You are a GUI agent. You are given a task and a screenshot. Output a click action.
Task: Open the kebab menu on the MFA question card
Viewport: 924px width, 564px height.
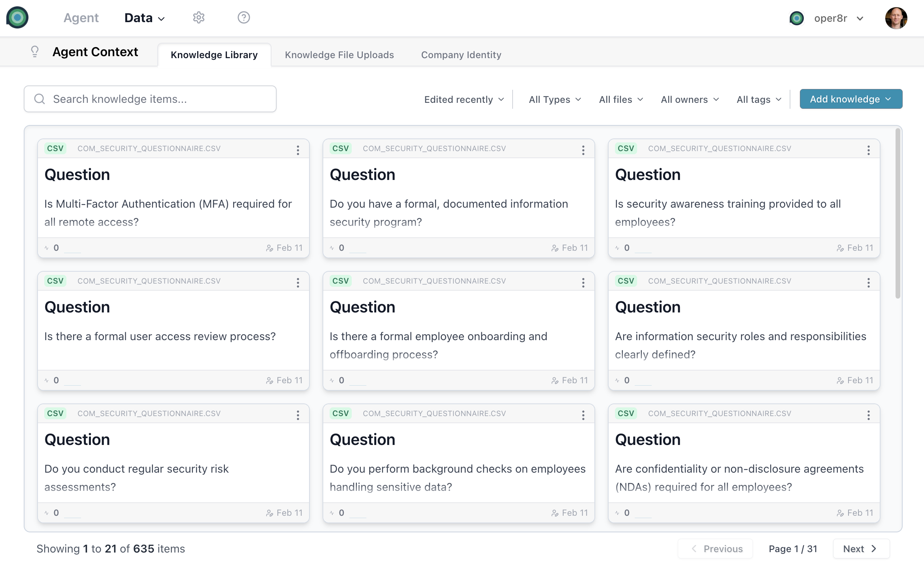(x=298, y=150)
